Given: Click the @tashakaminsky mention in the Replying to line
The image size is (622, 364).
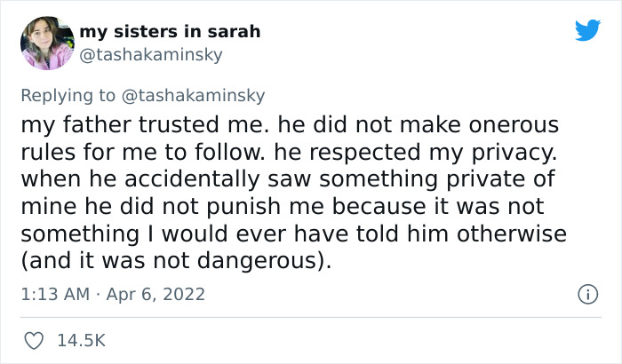Looking at the screenshot, I should coord(199,95).
